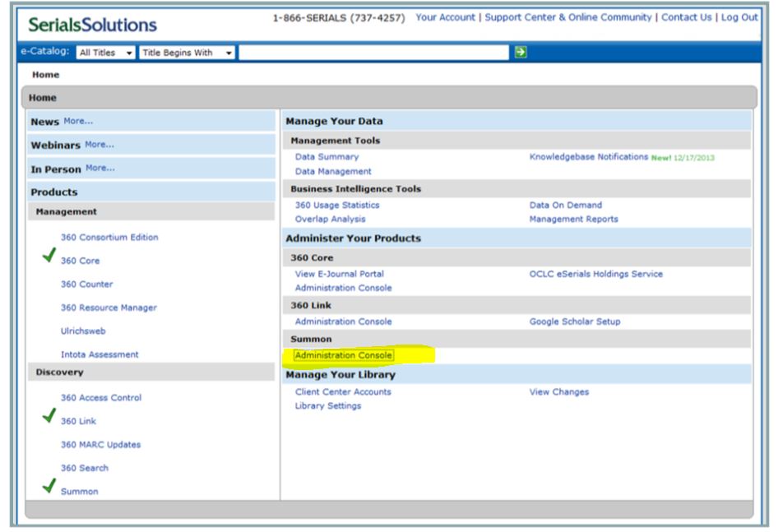Open 360 MARC Updates link
778x532 pixels.
click(100, 445)
